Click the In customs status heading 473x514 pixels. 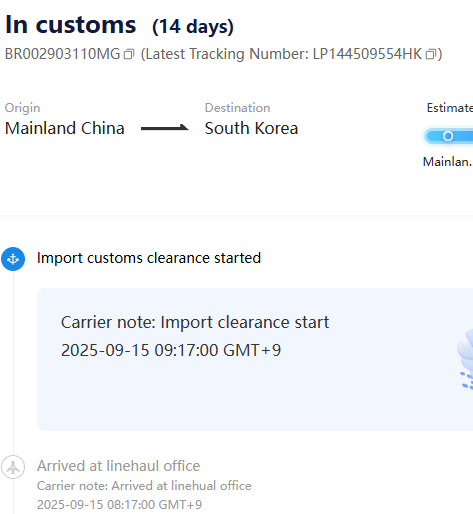pos(71,25)
